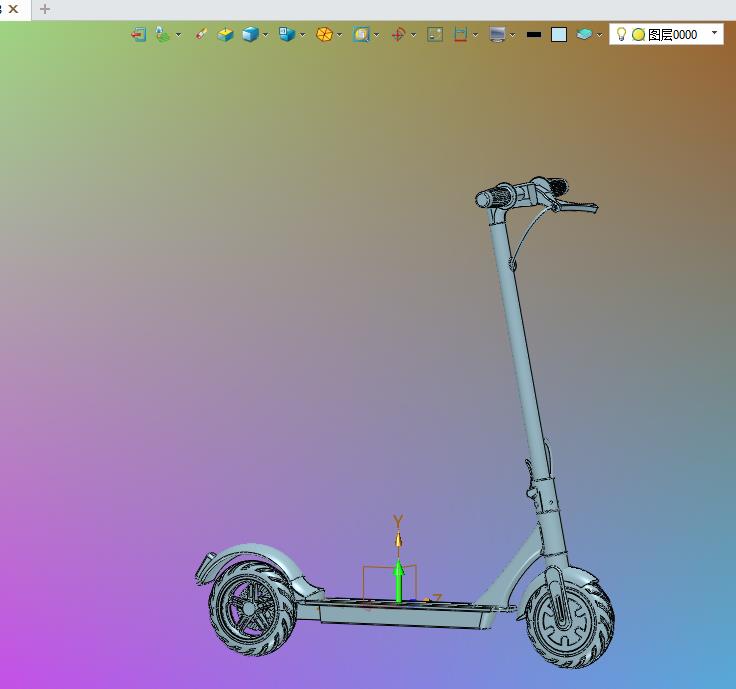Click the light blue face color swatch
The image size is (736, 689).
pos(559,35)
